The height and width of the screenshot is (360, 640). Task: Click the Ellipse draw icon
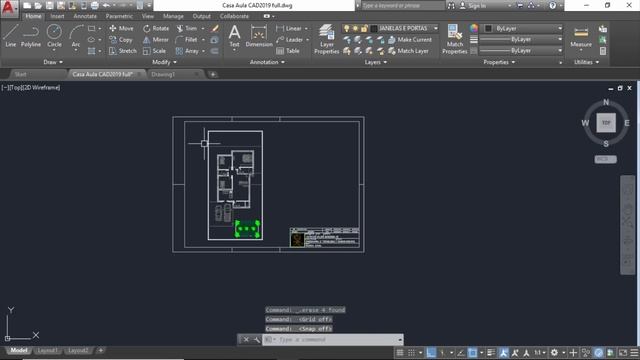tap(91, 40)
